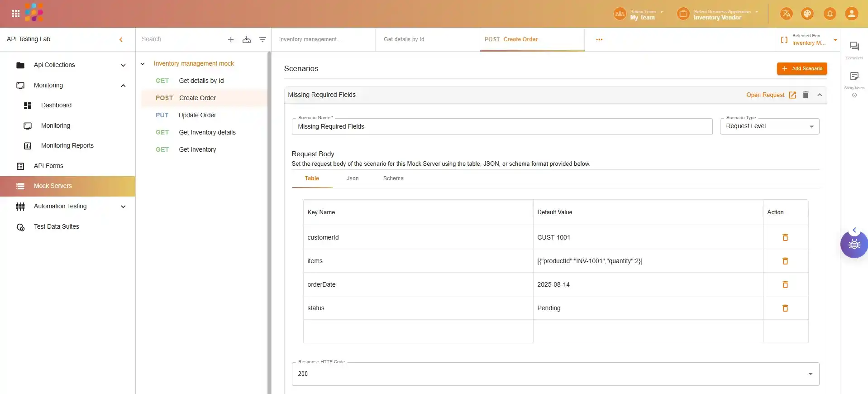Click the Add Scenario button
Image resolution: width=868 pixels, height=394 pixels.
[802, 69]
